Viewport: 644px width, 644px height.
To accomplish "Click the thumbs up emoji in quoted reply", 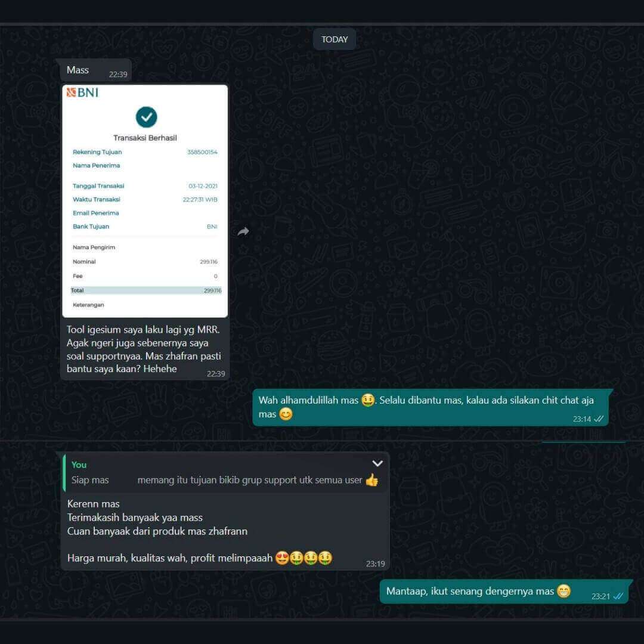I will pos(371,479).
